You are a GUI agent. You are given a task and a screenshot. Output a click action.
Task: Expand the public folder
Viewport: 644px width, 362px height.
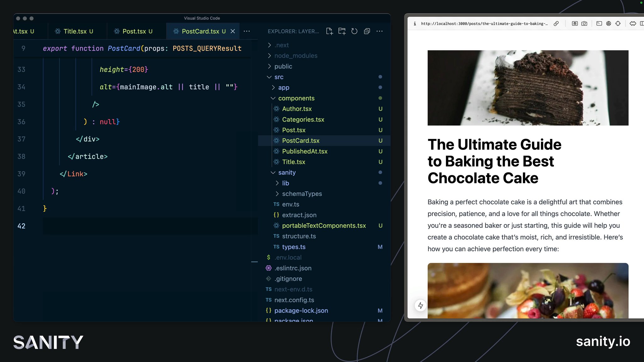click(x=269, y=66)
